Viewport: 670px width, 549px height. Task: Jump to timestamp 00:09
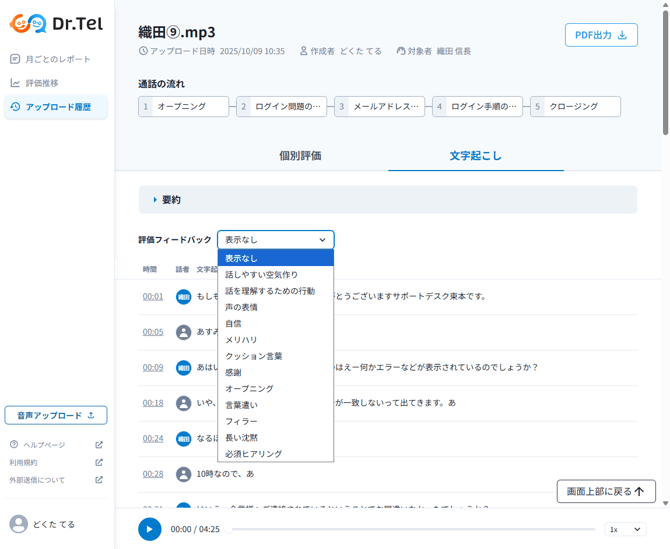click(x=153, y=367)
